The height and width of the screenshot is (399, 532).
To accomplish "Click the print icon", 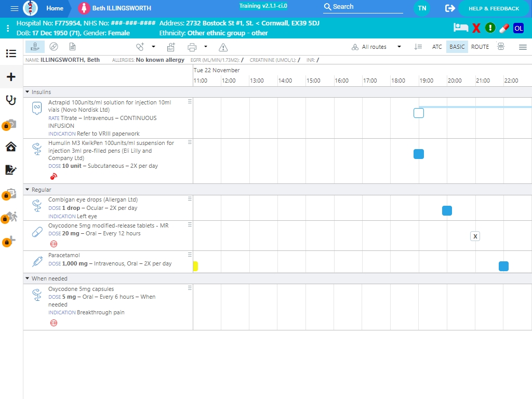I will point(192,47).
